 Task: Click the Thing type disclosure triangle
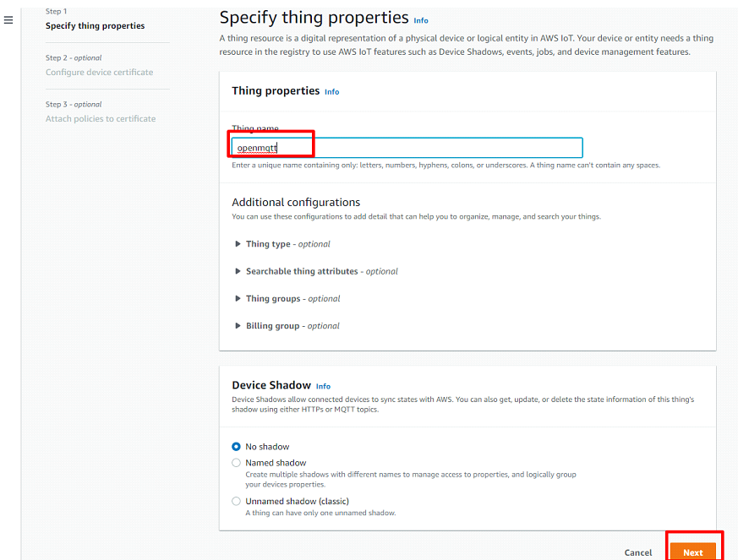coord(238,244)
